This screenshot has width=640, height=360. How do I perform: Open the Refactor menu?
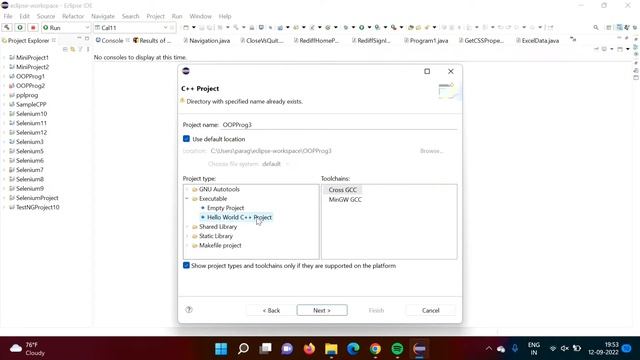click(73, 16)
